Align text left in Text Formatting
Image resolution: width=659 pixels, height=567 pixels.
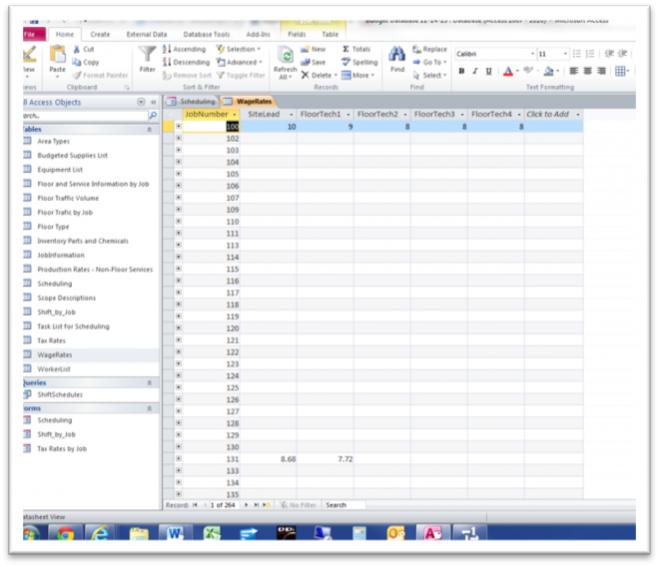point(574,71)
